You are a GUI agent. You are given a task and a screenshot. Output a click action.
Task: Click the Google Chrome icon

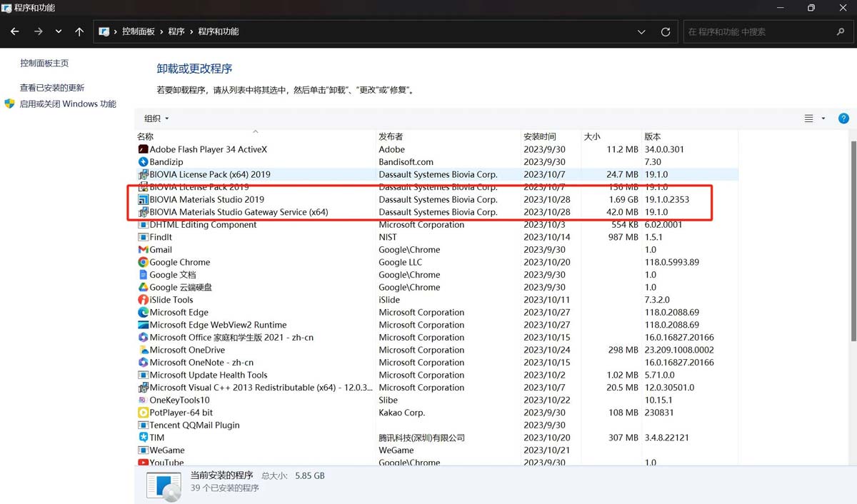point(143,262)
